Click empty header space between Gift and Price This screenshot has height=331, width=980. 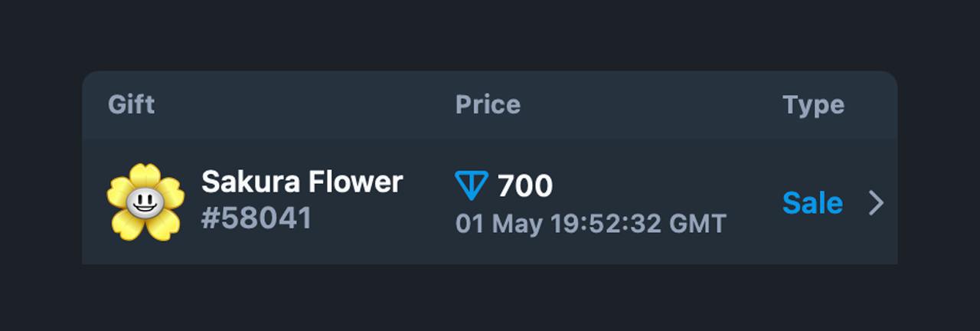tap(306, 105)
